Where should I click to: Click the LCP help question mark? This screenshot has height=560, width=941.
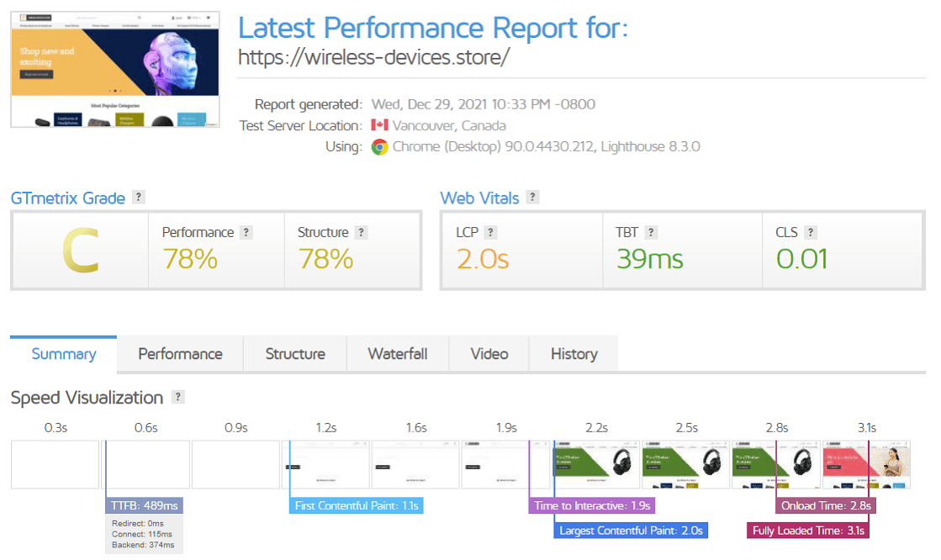[x=490, y=232]
